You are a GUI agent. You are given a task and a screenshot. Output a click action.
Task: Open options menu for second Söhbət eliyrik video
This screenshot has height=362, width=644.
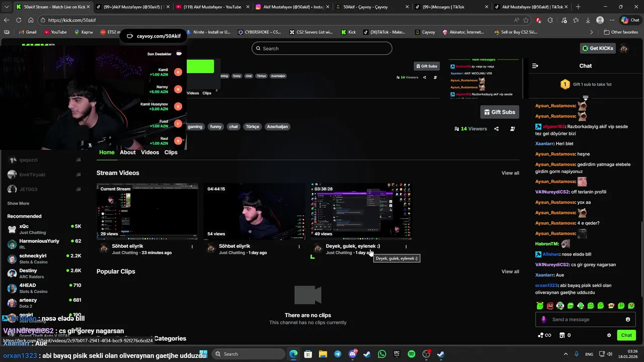click(299, 246)
